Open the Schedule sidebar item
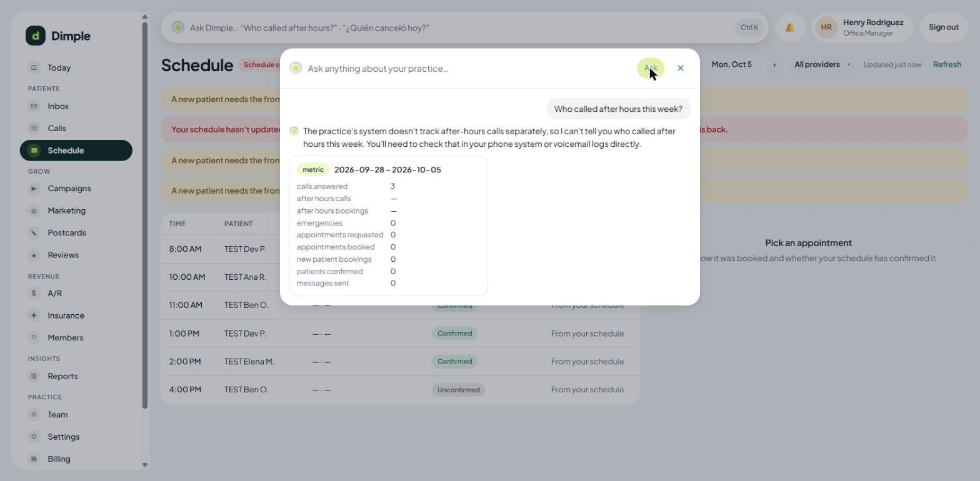This screenshot has width=980, height=481. (76, 151)
